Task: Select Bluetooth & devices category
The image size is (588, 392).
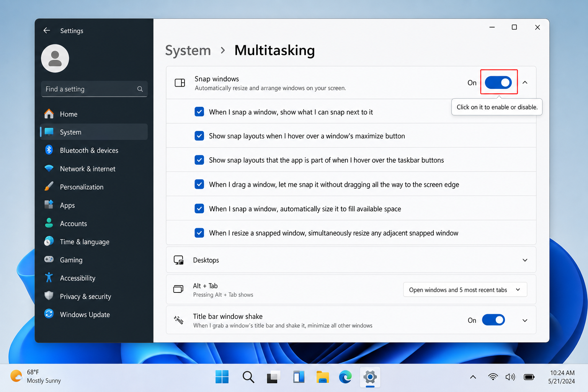Action: click(x=94, y=150)
